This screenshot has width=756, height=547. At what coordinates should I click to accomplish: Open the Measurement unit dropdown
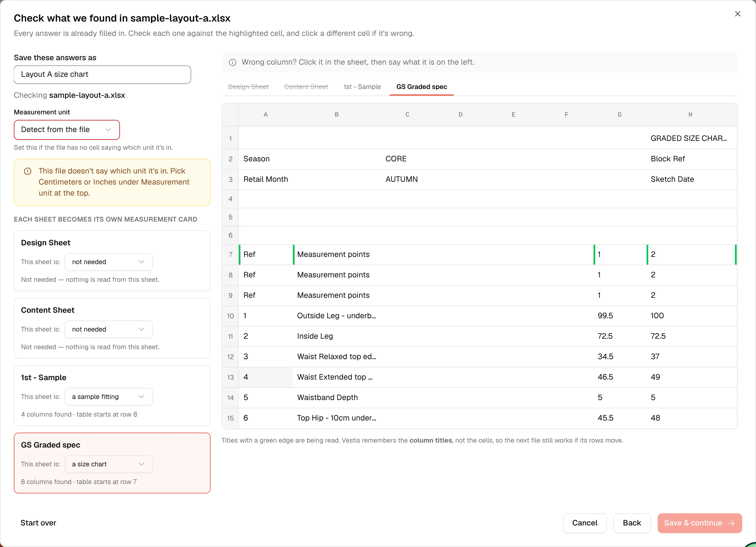pyautogui.click(x=67, y=130)
